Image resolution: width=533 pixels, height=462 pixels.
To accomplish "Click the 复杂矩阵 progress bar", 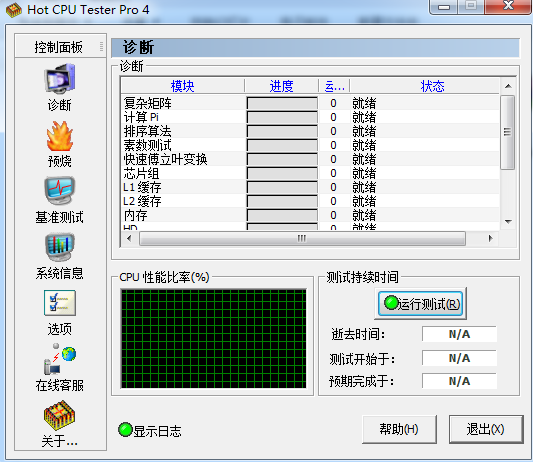I will click(282, 103).
